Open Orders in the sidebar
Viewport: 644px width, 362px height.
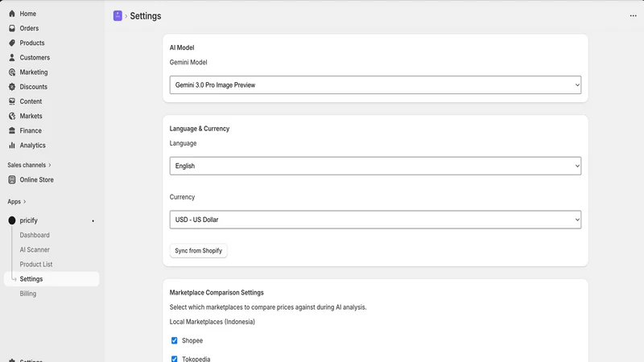click(29, 28)
